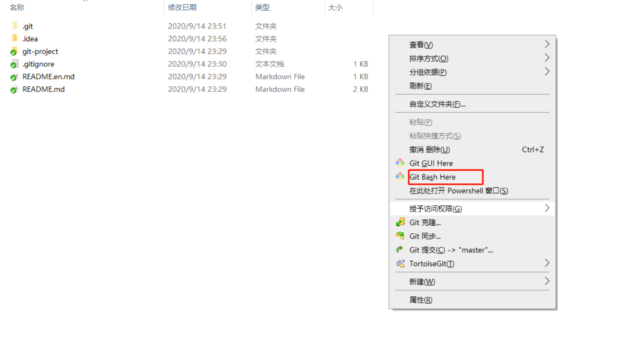Expand the 新建(W) submenu arrow

(x=547, y=281)
